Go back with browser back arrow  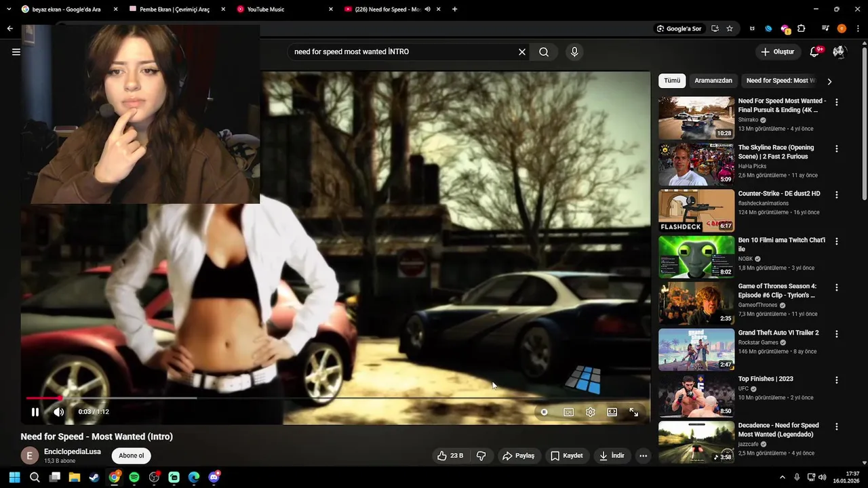pos(9,28)
